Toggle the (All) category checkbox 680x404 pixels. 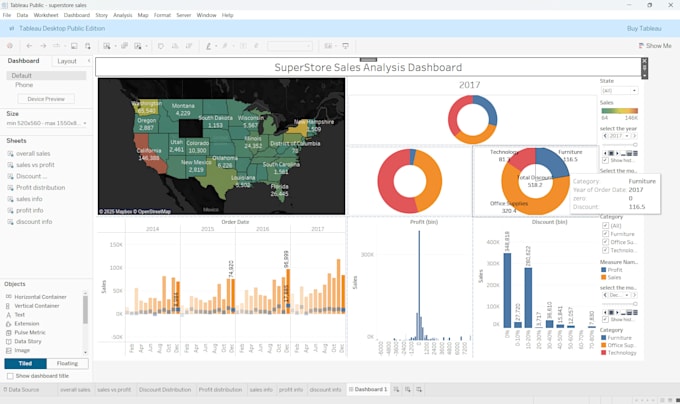[605, 225]
